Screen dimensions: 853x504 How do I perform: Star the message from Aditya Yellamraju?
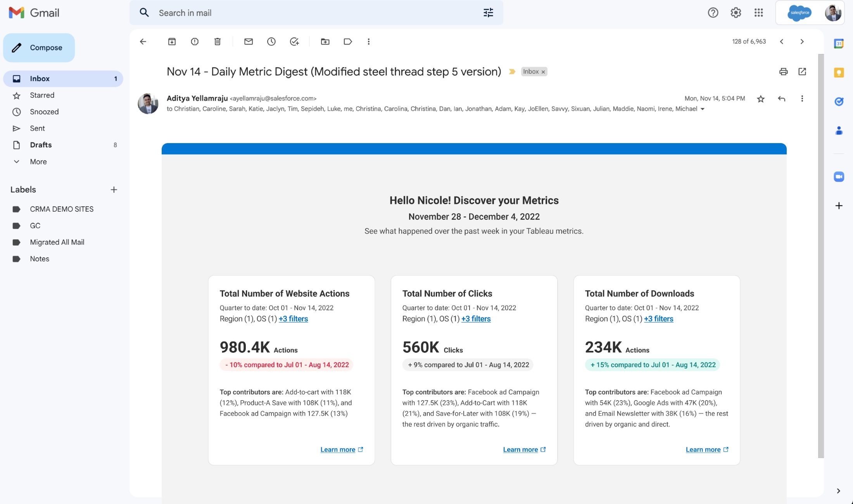tap(761, 99)
